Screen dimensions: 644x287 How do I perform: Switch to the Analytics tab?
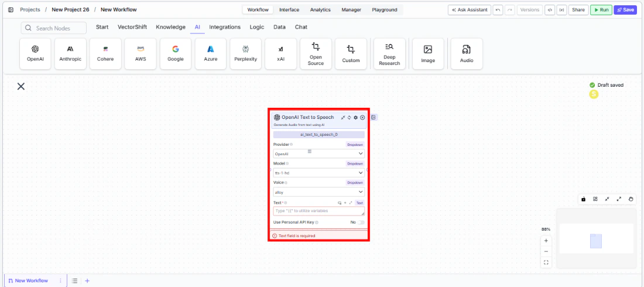click(x=320, y=10)
